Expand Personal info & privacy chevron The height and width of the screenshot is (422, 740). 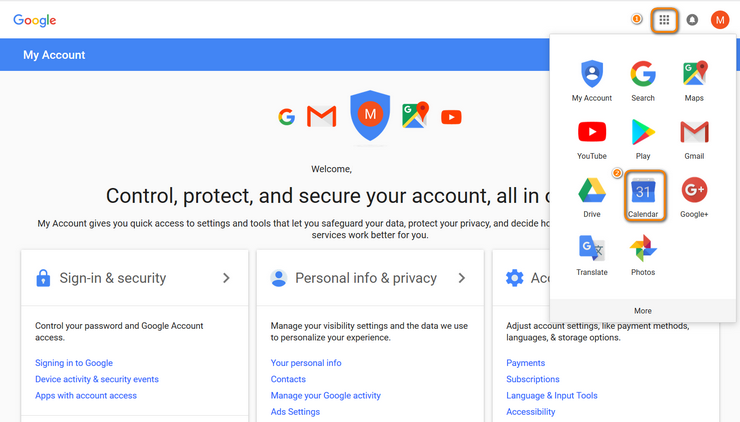click(x=462, y=278)
